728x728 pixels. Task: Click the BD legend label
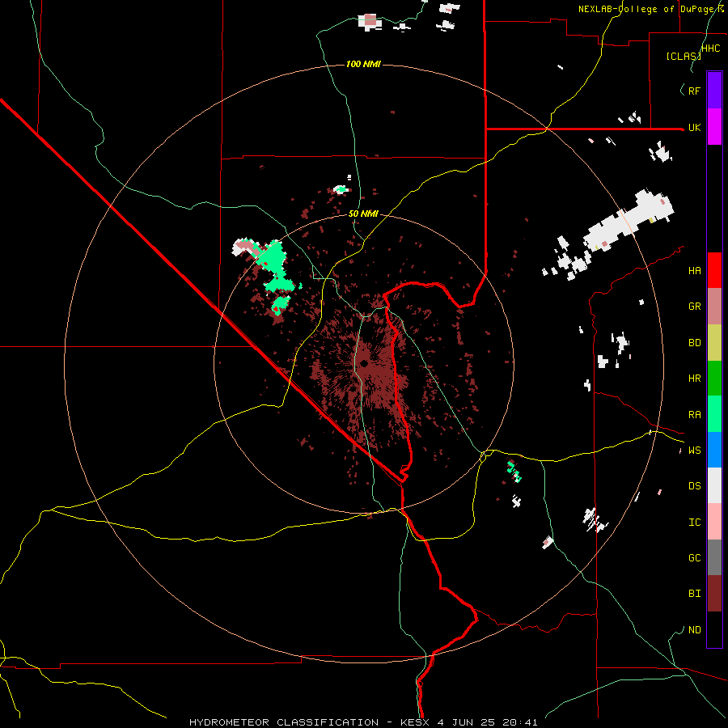coord(694,343)
